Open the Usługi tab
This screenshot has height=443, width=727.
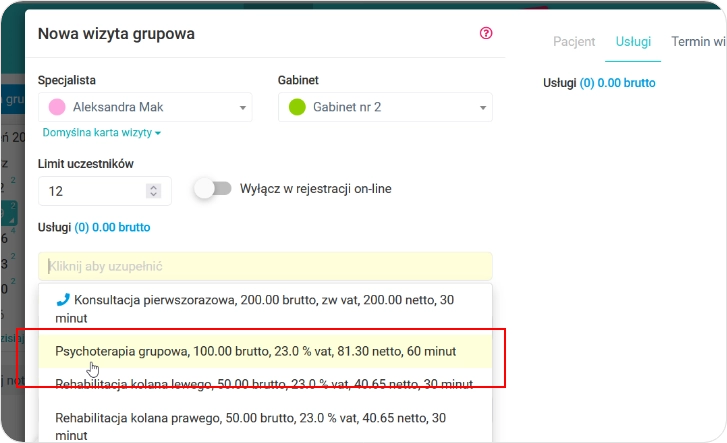click(633, 42)
